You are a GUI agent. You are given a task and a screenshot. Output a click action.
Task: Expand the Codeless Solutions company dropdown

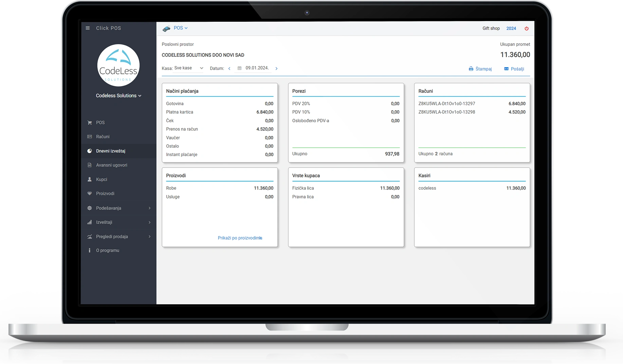click(118, 96)
